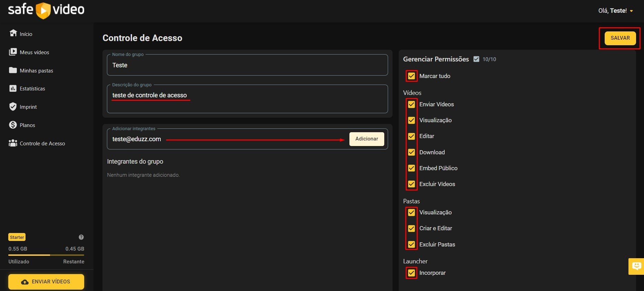Go to the Minhas pastas menu item
This screenshot has height=291, width=644.
(36, 70)
